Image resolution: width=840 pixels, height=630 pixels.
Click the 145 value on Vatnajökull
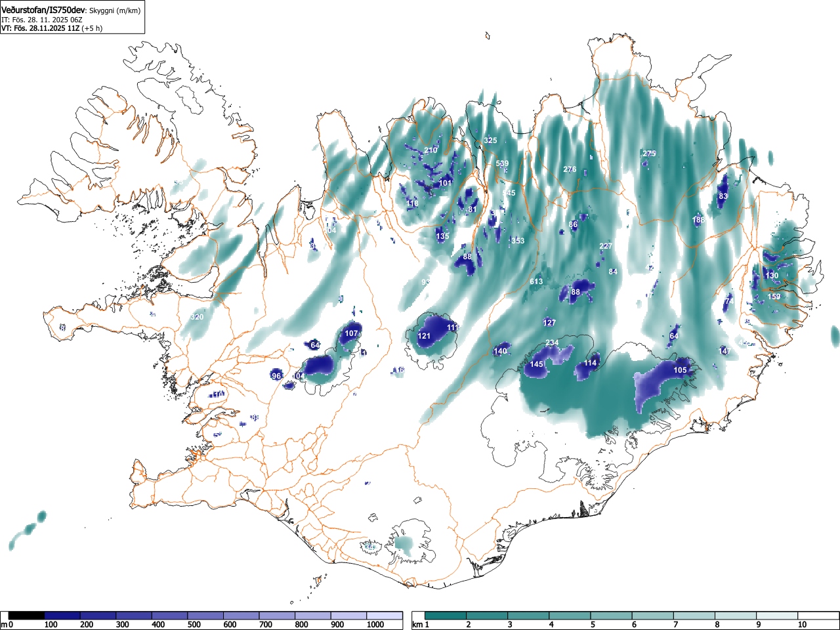click(x=537, y=364)
